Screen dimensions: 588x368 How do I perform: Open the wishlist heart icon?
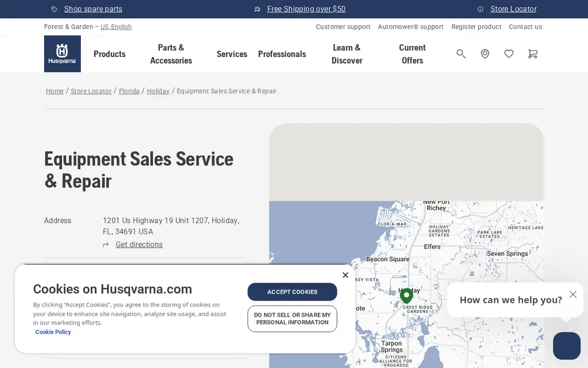click(x=509, y=54)
